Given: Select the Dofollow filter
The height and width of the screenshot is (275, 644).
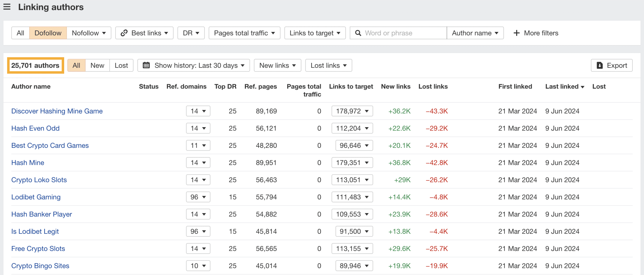Looking at the screenshot, I should click(48, 33).
